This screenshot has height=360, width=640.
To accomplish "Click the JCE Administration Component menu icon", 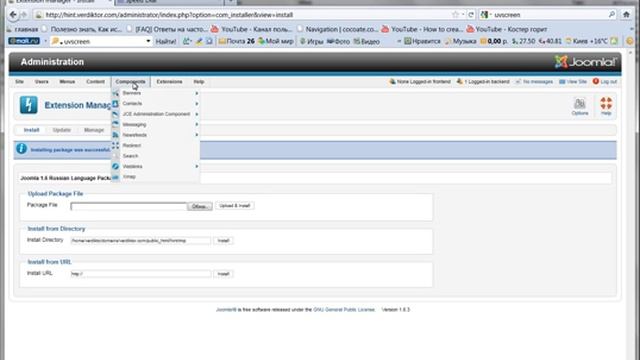I will 116,114.
